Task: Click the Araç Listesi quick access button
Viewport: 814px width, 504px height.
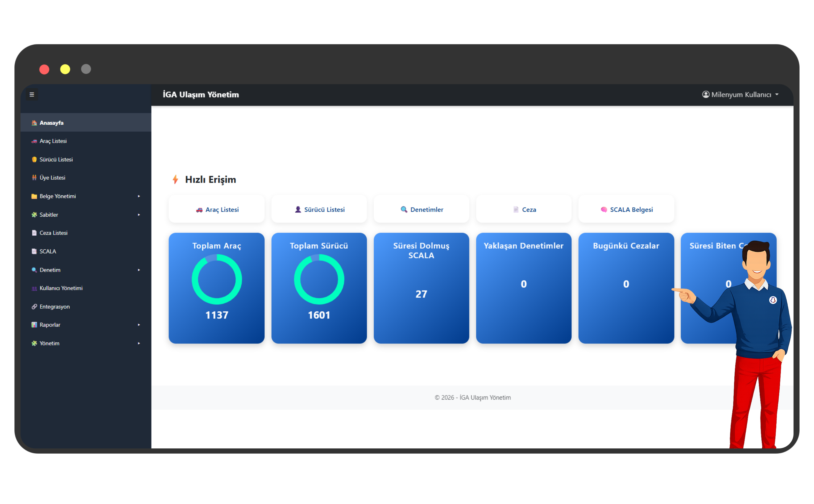Action: [217, 209]
